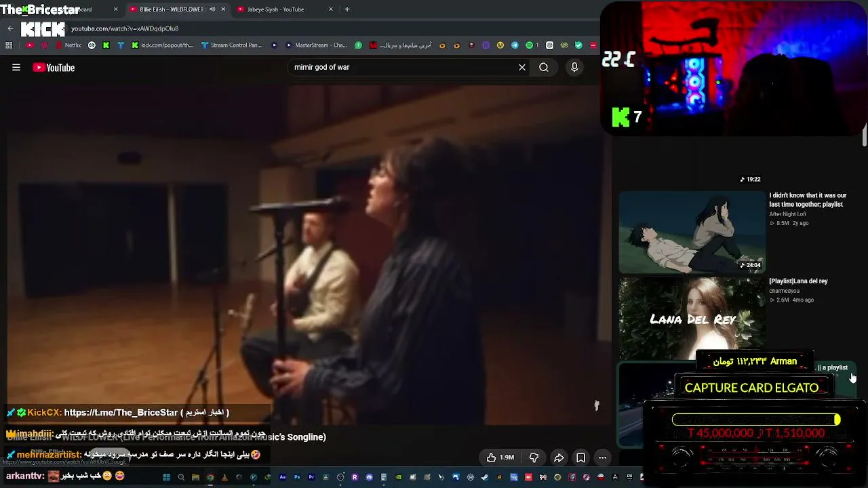Open the Apps grid in bookmarks bar
This screenshot has width=868, height=488.
[9, 45]
